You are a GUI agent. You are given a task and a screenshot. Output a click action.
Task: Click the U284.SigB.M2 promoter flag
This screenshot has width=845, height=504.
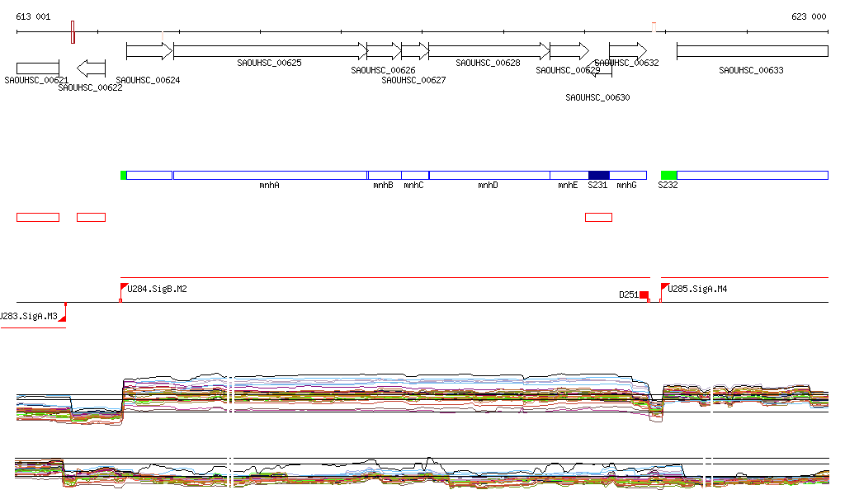tap(124, 288)
